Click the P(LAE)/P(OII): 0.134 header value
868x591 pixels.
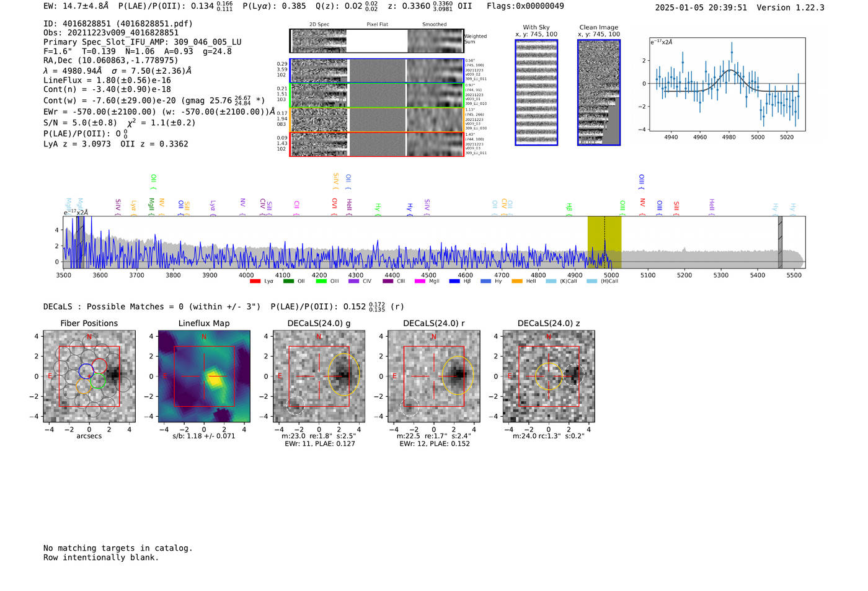pyautogui.click(x=175, y=6)
